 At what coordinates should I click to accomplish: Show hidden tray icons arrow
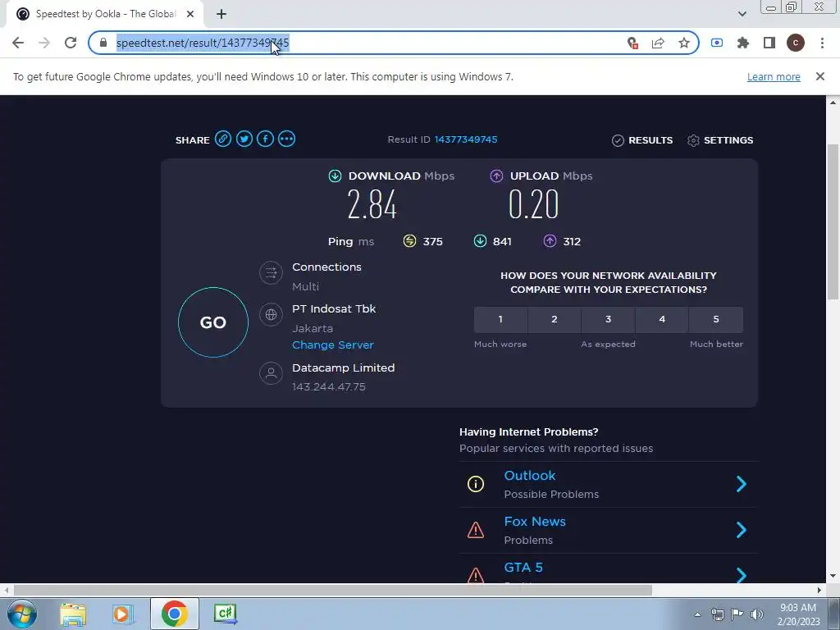point(697,614)
